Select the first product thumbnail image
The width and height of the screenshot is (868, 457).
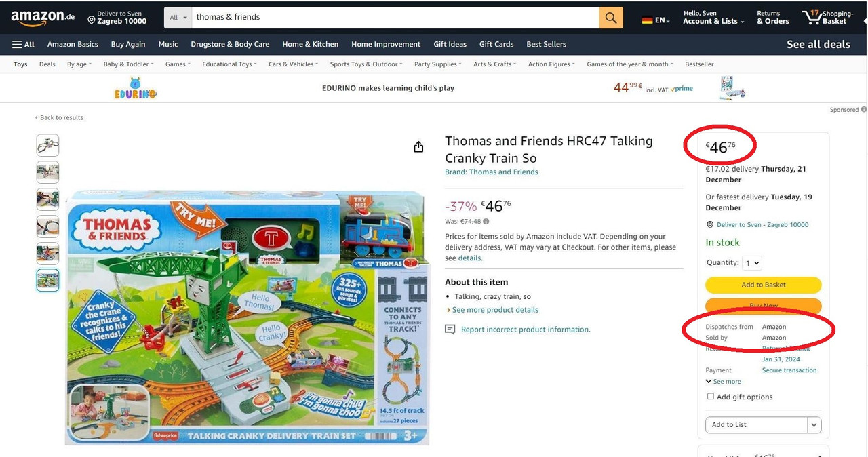click(x=47, y=145)
